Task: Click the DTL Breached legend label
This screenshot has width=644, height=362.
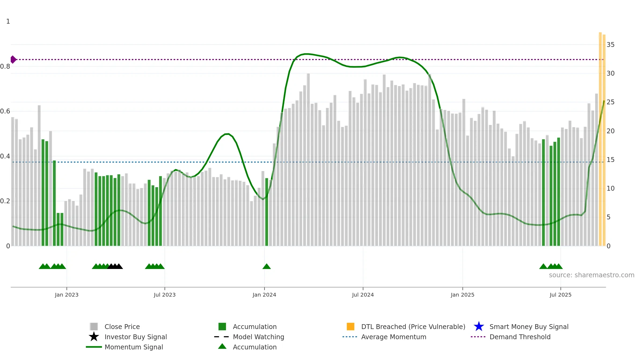Action: pyautogui.click(x=413, y=327)
